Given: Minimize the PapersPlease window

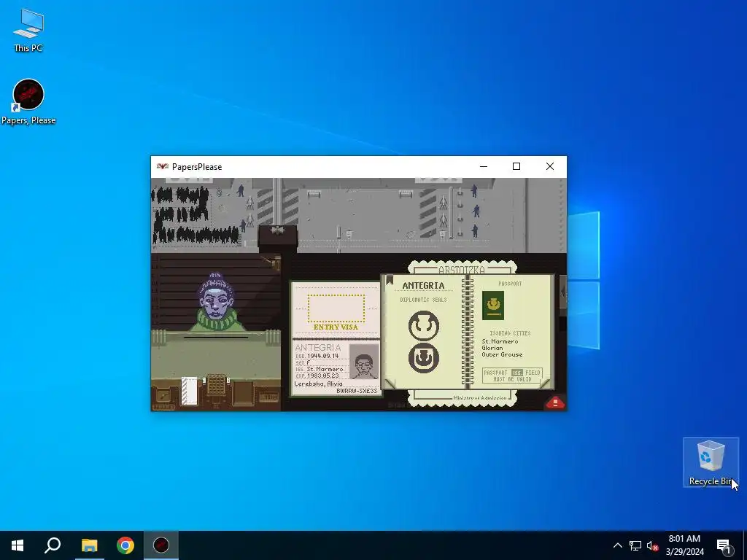Looking at the screenshot, I should [484, 167].
